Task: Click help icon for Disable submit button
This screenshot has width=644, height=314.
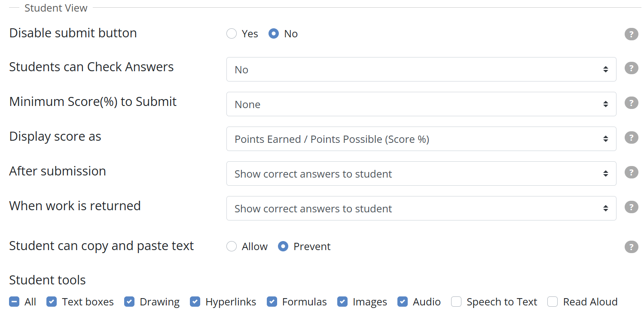Action: [631, 34]
